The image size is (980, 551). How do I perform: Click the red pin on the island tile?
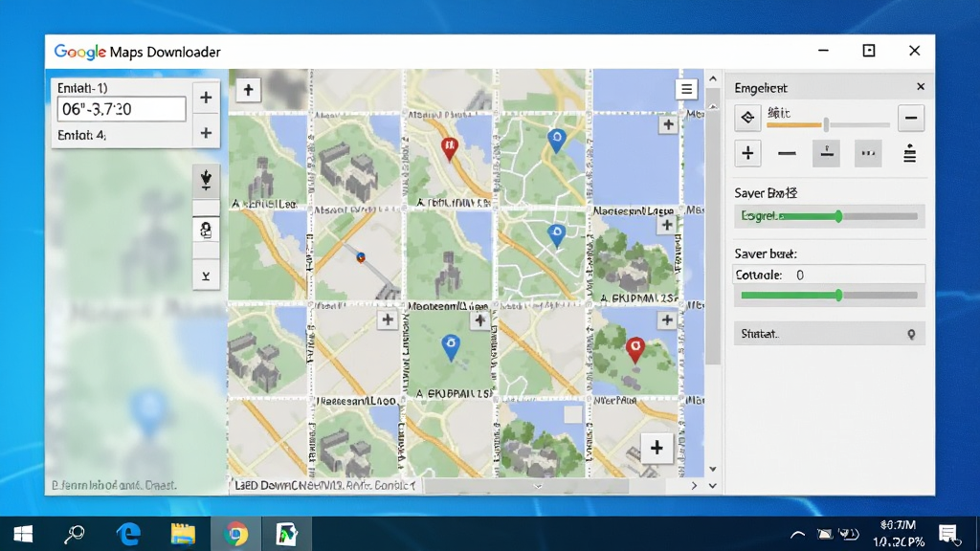(x=635, y=350)
